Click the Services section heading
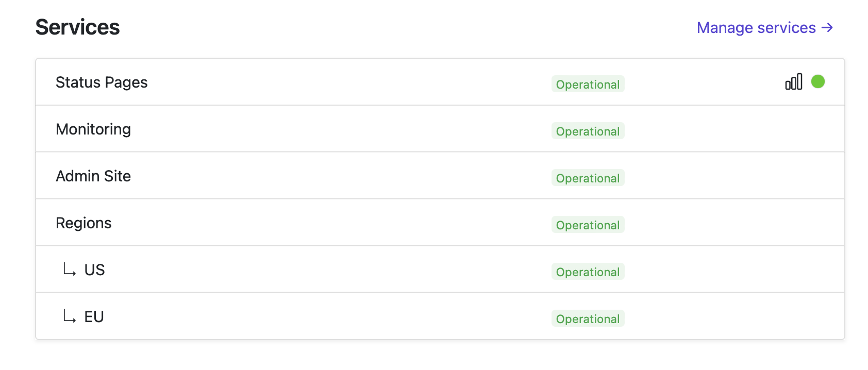Image resolution: width=868 pixels, height=370 pixels. coord(77,27)
